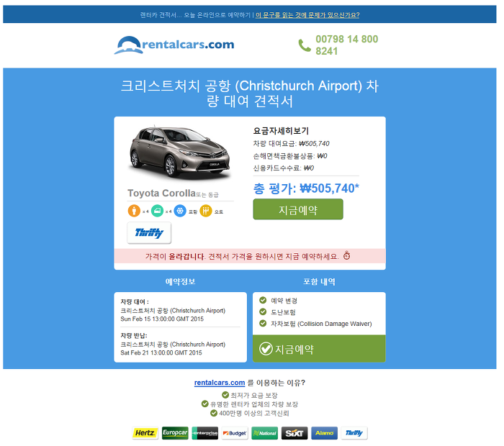
Task: Open the trouble reading this email link
Action: (x=307, y=15)
